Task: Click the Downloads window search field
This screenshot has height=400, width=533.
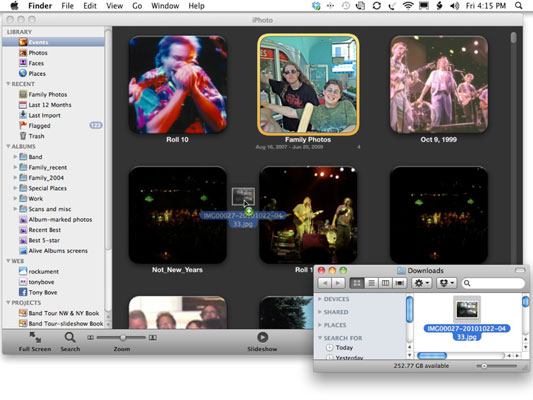Action: [493, 283]
